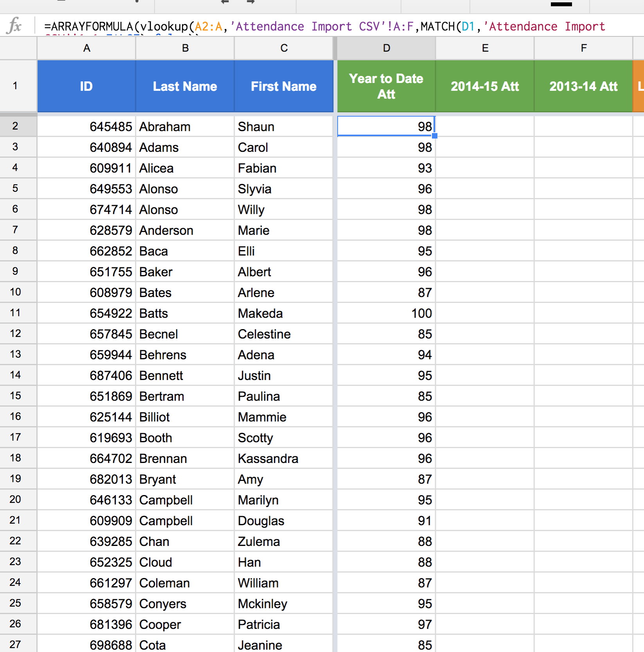Click the Marilyn first name cell
Screen dimensions: 644x652
pos(284,500)
